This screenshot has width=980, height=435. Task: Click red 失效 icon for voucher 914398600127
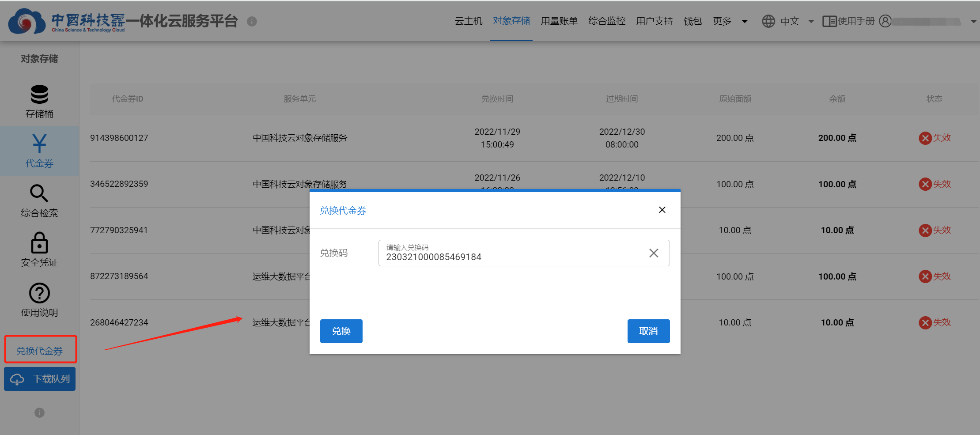click(x=925, y=138)
